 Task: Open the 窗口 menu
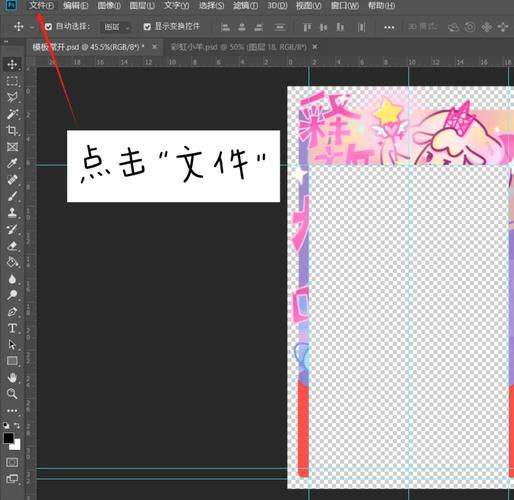tap(345, 6)
